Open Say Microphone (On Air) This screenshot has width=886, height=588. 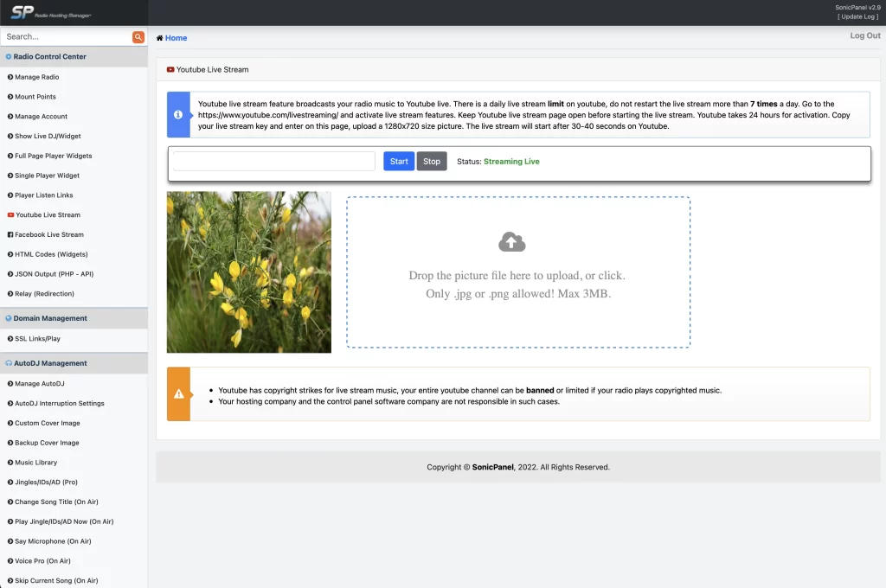pos(53,541)
